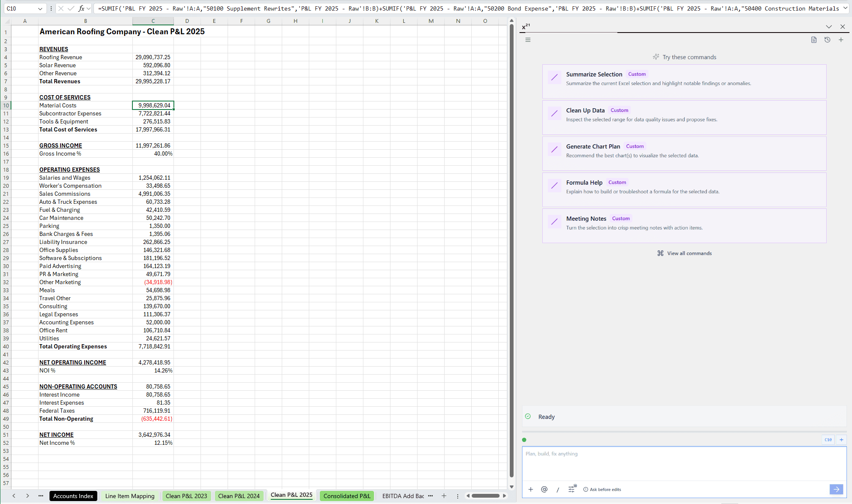The width and height of the screenshot is (852, 504).
Task: Click the insert function fx icon
Action: pyautogui.click(x=81, y=8)
